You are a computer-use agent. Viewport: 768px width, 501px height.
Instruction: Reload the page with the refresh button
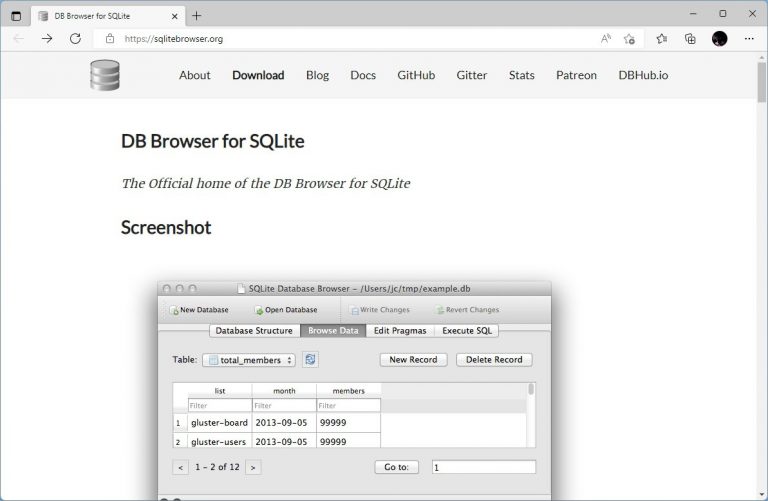pyautogui.click(x=75, y=38)
